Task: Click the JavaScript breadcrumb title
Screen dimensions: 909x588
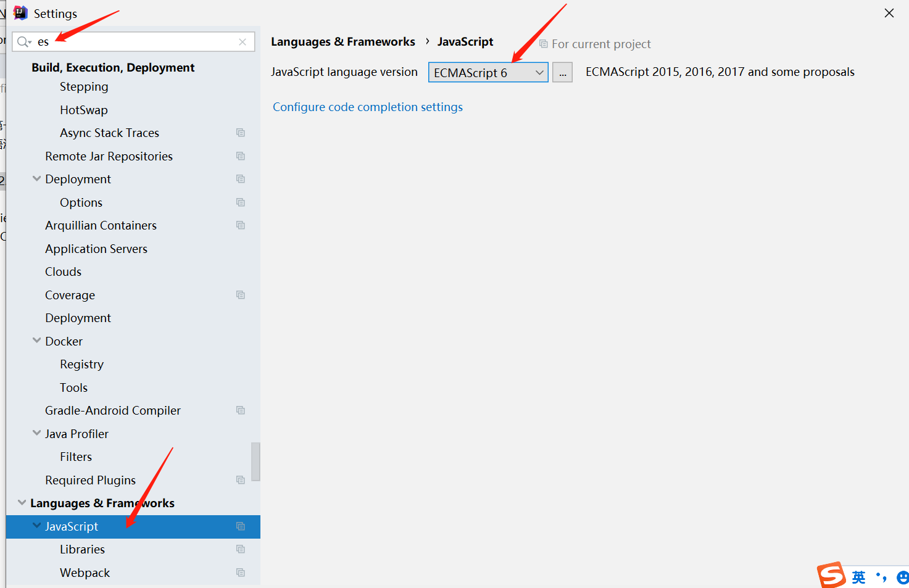Action: tap(465, 41)
